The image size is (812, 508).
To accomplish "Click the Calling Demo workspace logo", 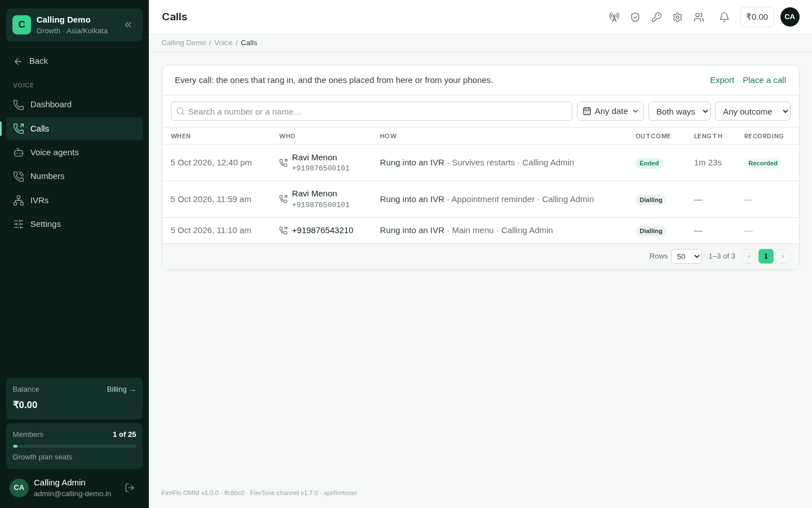I will click(21, 25).
